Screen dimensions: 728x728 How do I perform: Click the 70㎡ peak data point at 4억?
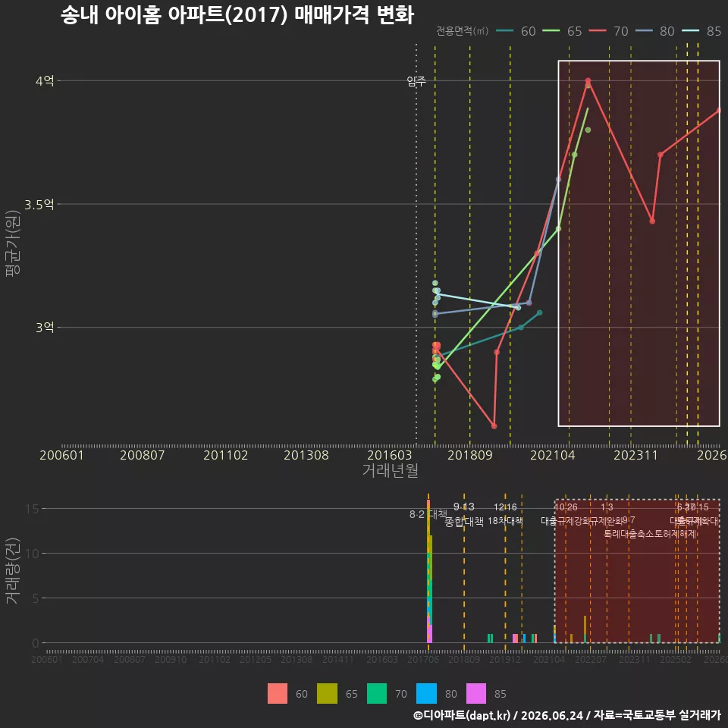[588, 81]
